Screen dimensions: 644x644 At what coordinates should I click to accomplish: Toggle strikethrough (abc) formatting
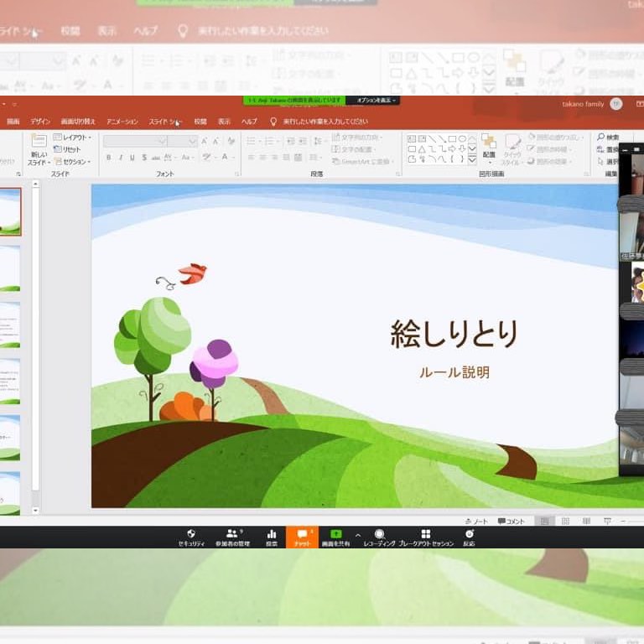pyautogui.click(x=156, y=158)
